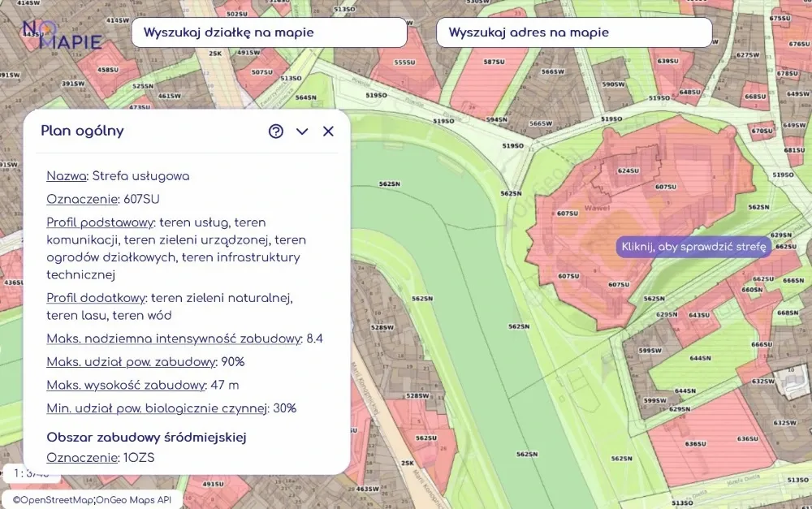The width and height of the screenshot is (812, 509).
Task: Click the 'Obszar zabudowy śródmiejskiej' heading
Action: (x=146, y=437)
